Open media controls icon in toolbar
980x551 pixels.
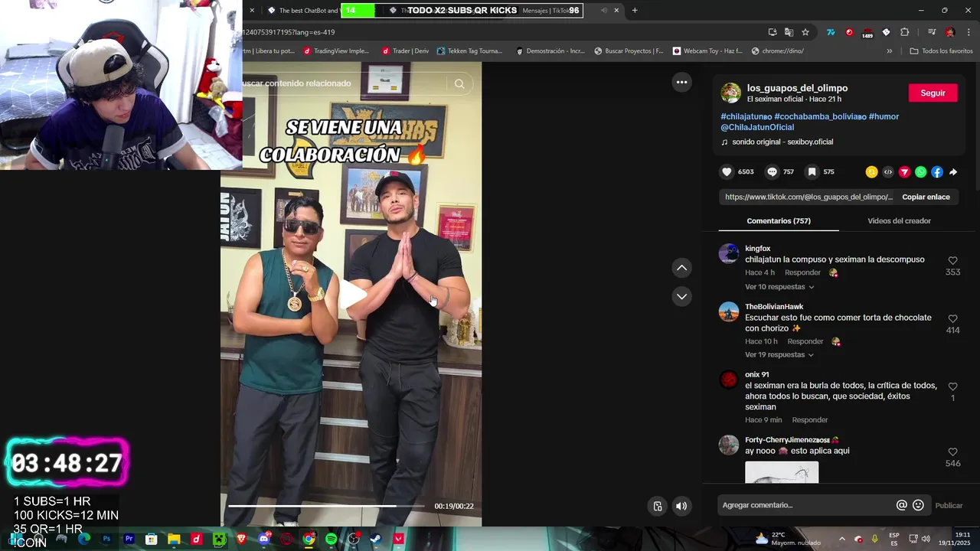point(931,32)
